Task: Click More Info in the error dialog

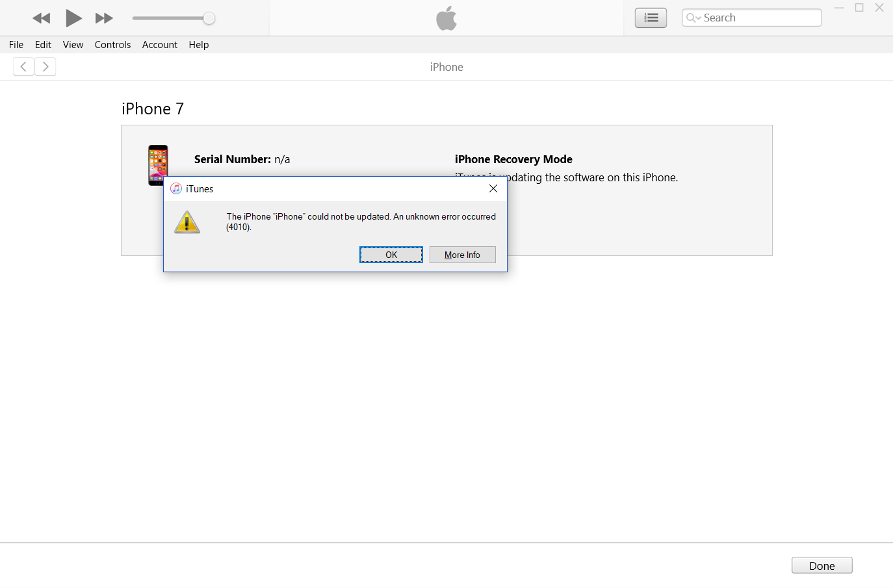Action: coord(462,255)
